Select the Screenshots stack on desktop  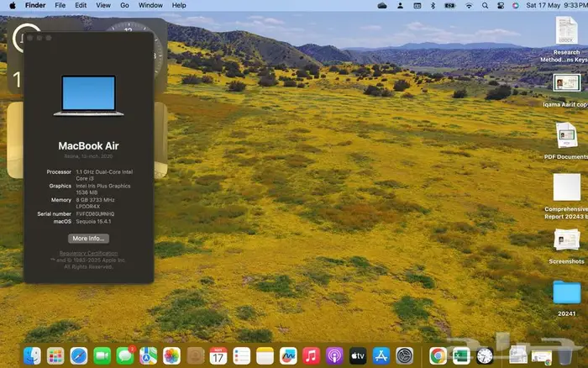(566, 245)
